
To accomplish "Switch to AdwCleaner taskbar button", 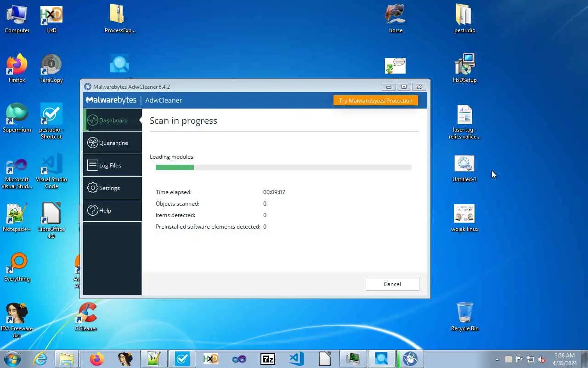I will click(410, 359).
